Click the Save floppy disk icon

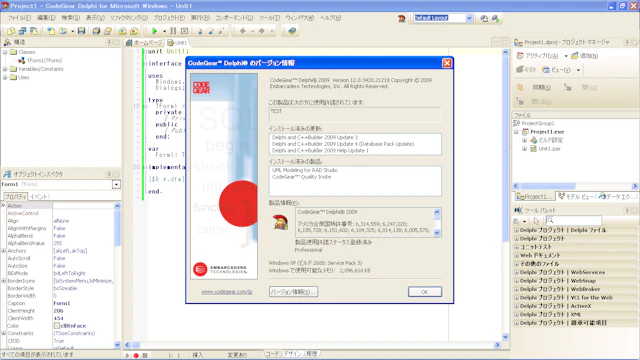(x=81, y=31)
